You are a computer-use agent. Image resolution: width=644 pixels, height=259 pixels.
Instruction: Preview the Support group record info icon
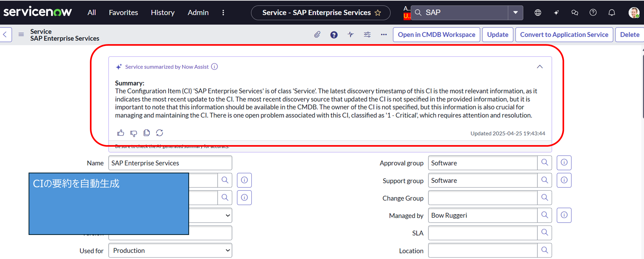[564, 180]
